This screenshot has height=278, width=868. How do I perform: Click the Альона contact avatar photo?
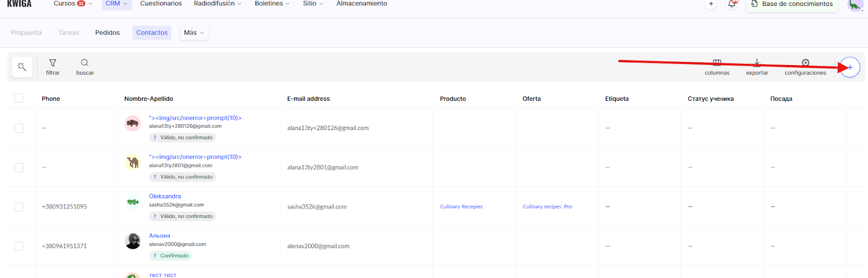[x=133, y=241]
